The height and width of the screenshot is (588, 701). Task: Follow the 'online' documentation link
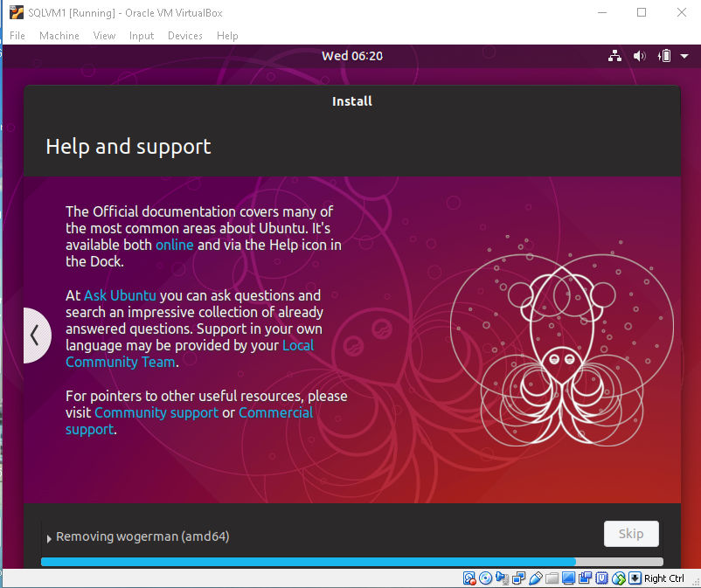(174, 245)
